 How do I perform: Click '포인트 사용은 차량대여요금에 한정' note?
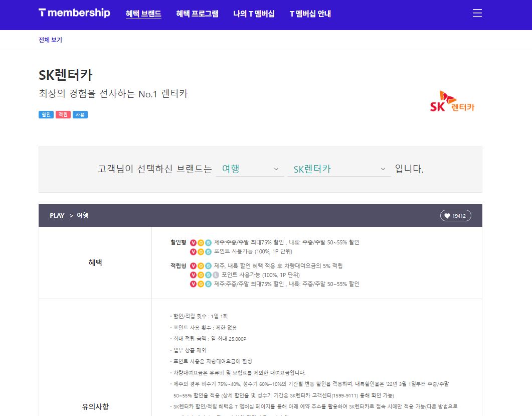click(213, 361)
